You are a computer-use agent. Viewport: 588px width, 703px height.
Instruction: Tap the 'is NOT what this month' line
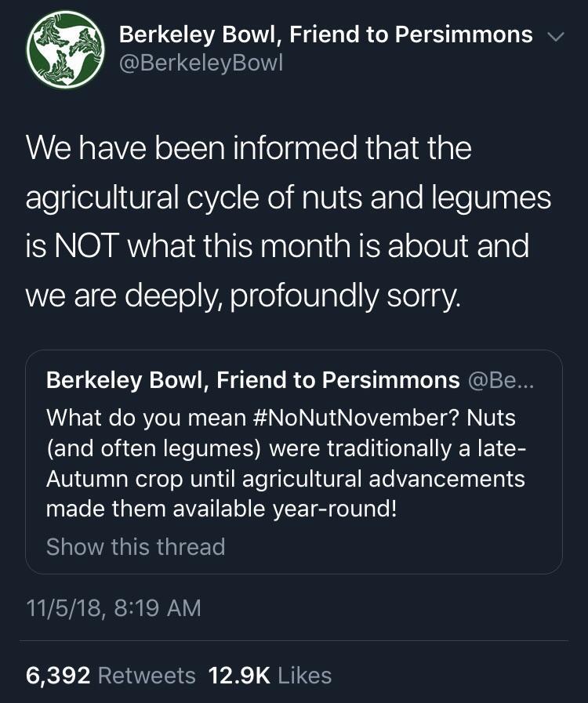coord(277,246)
